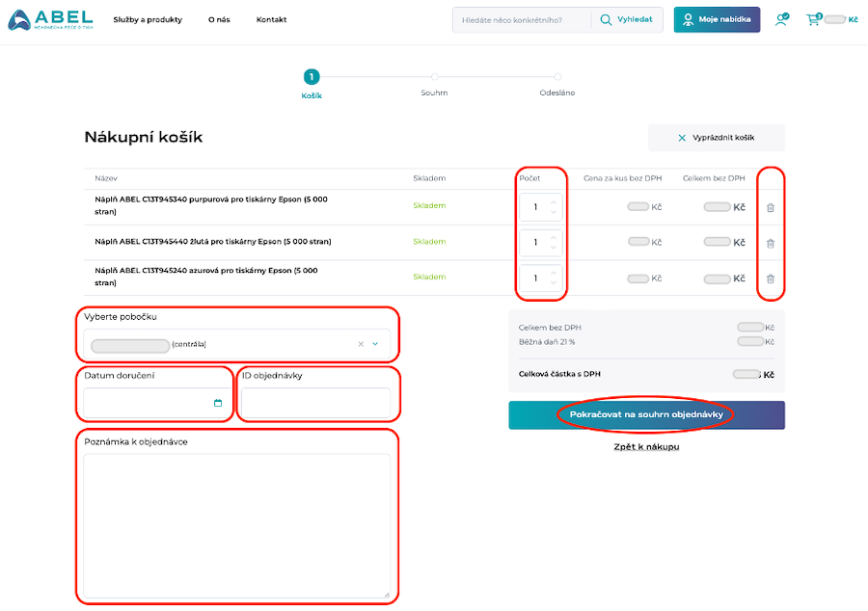Focus the Datum doručení input field
868x611 pixels.
(154, 403)
